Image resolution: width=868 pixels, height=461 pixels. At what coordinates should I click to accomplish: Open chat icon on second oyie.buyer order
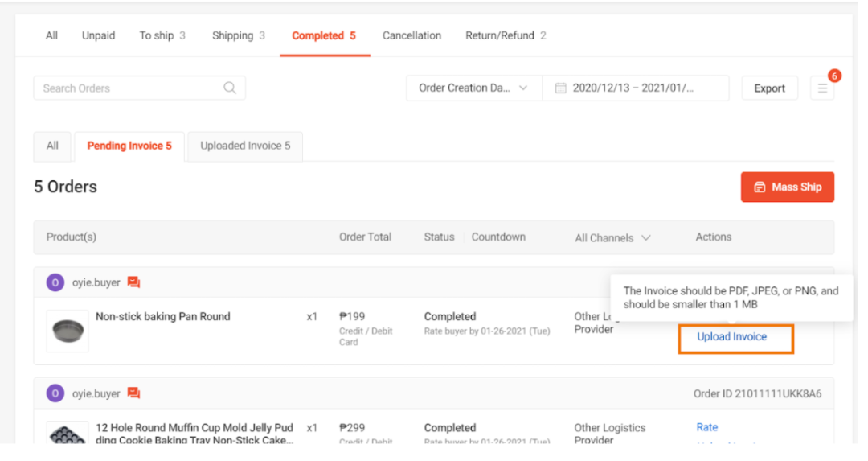tap(133, 393)
